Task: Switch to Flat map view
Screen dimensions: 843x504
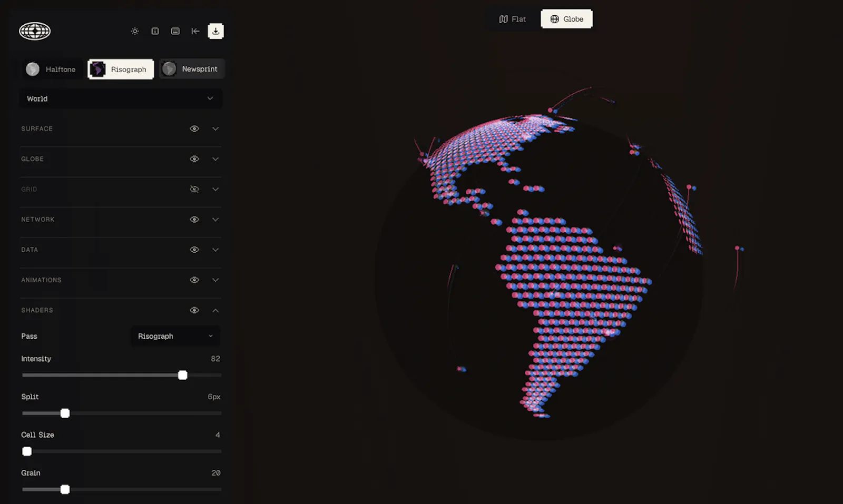Action: click(x=513, y=19)
